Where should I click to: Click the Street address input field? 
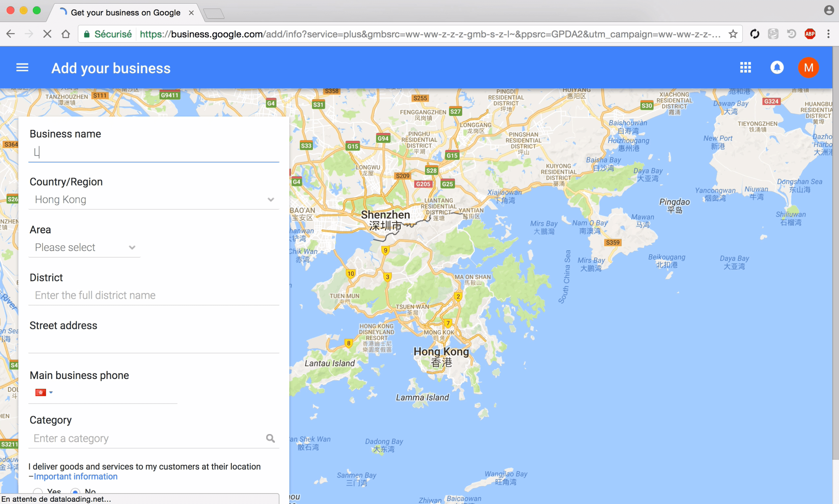[x=154, y=343]
